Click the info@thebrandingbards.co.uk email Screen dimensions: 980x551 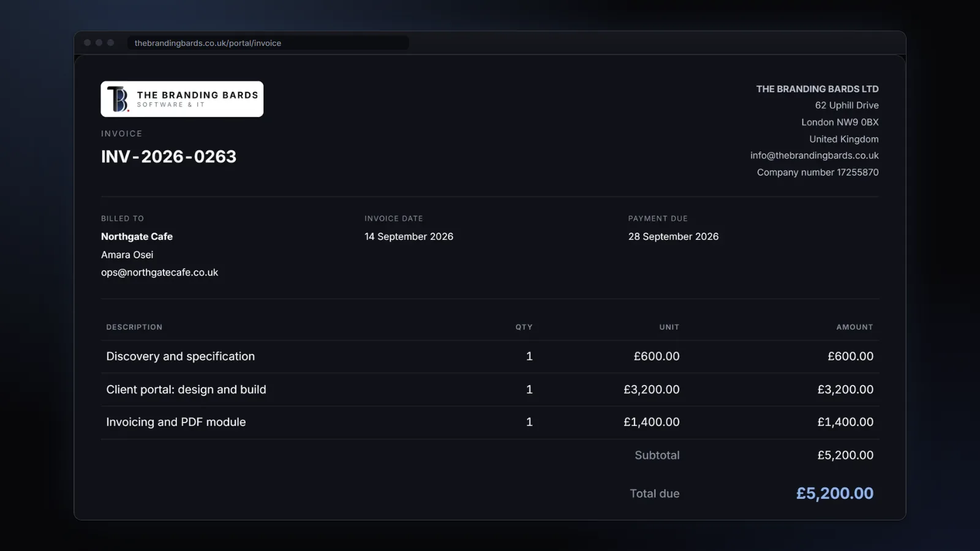click(815, 156)
